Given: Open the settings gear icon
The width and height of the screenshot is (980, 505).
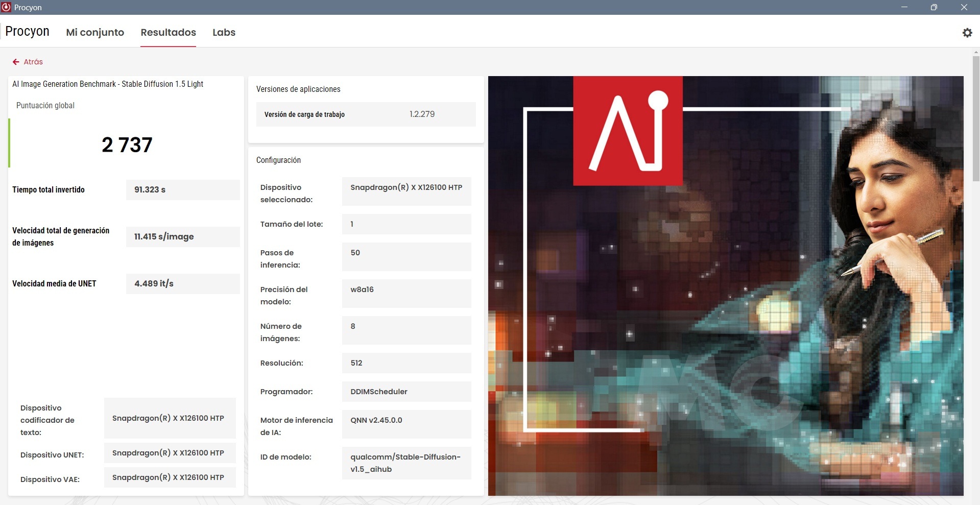Looking at the screenshot, I should pos(967,33).
